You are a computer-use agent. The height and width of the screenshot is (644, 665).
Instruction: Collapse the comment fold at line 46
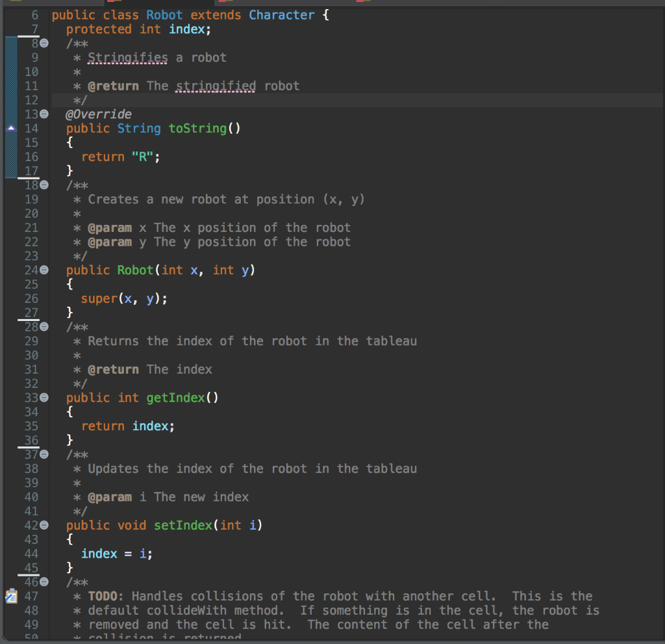pyautogui.click(x=44, y=582)
